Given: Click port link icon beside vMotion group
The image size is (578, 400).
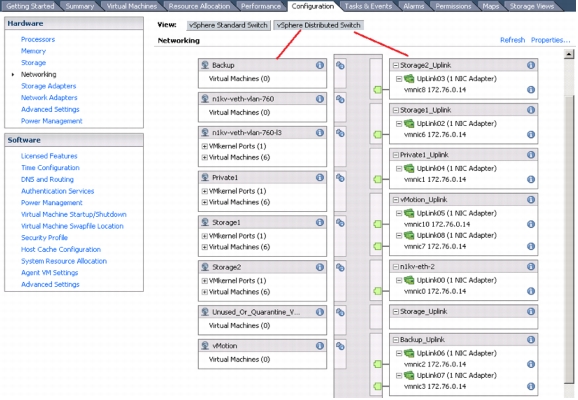Looking at the screenshot, I should point(340,346).
